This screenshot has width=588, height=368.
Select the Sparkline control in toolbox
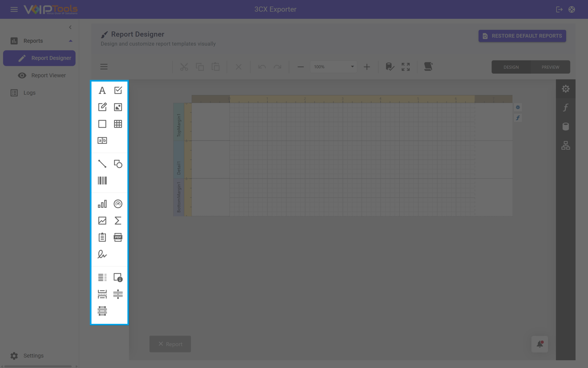click(102, 221)
